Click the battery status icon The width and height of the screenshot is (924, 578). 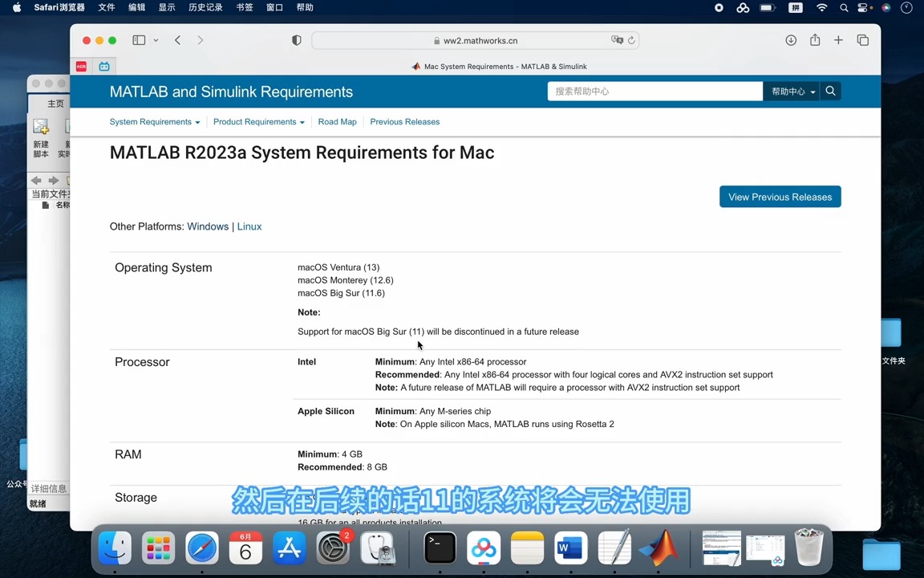coord(768,8)
